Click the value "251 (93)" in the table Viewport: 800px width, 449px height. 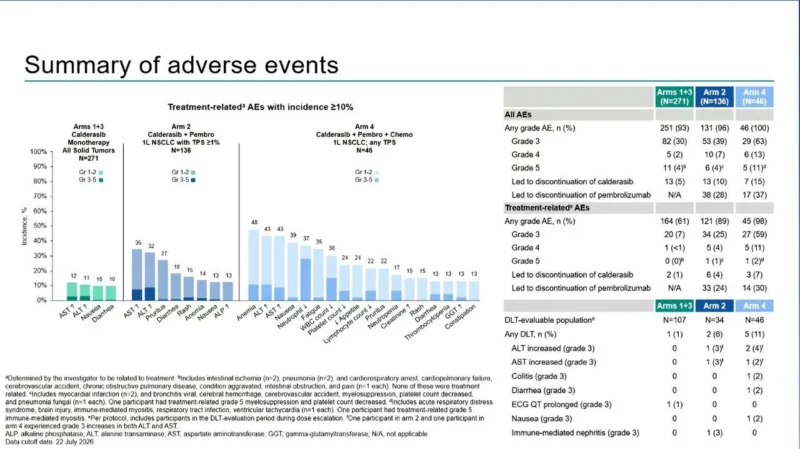pyautogui.click(x=674, y=128)
